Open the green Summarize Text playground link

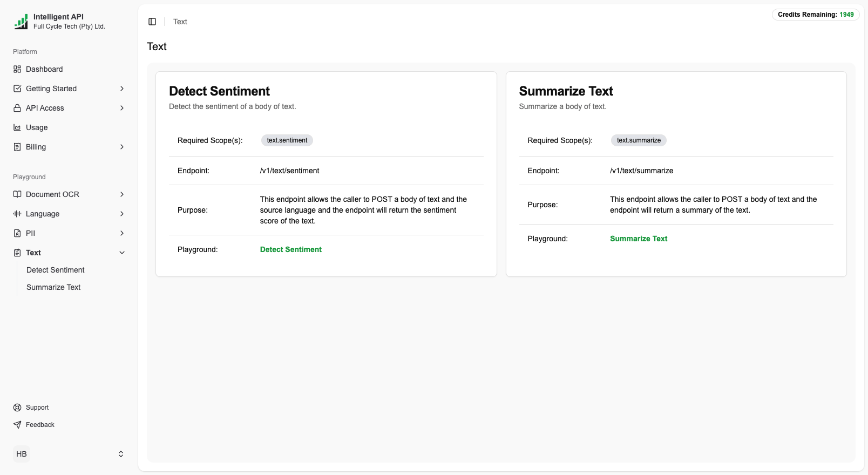pos(639,239)
